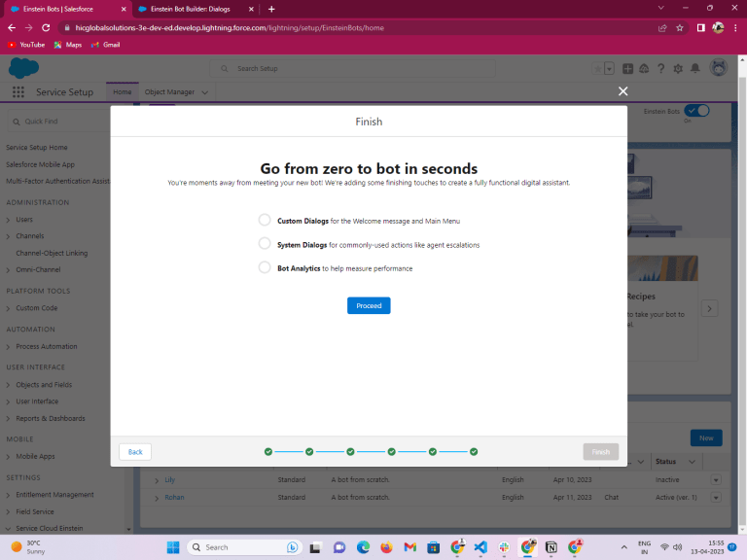The width and height of the screenshot is (747, 560).
Task: Click the New bot button
Action: (706, 438)
